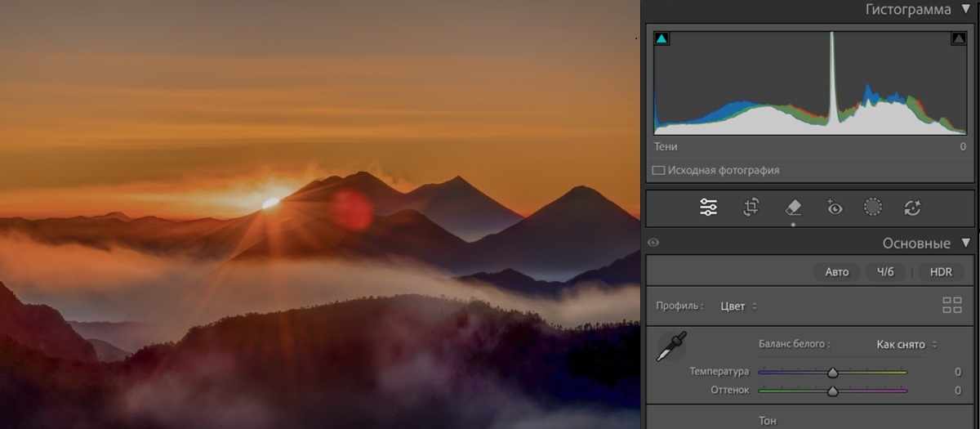
Task: Open the profile browser grid icon
Action: [951, 306]
